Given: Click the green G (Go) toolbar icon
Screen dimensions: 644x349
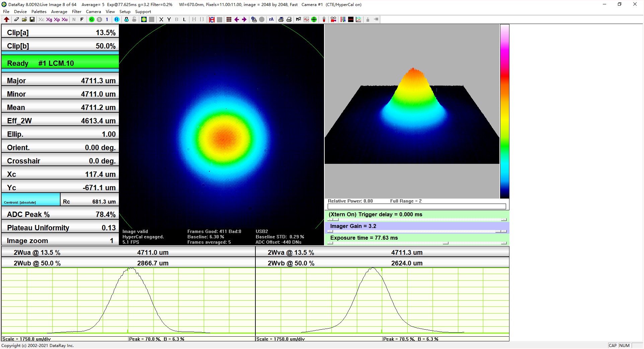Looking at the screenshot, I should [x=91, y=19].
